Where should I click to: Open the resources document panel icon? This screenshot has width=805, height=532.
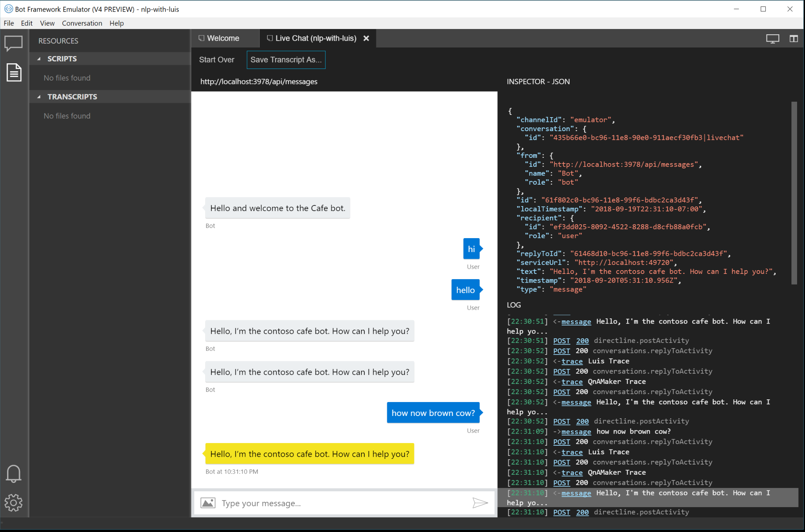pos(14,72)
